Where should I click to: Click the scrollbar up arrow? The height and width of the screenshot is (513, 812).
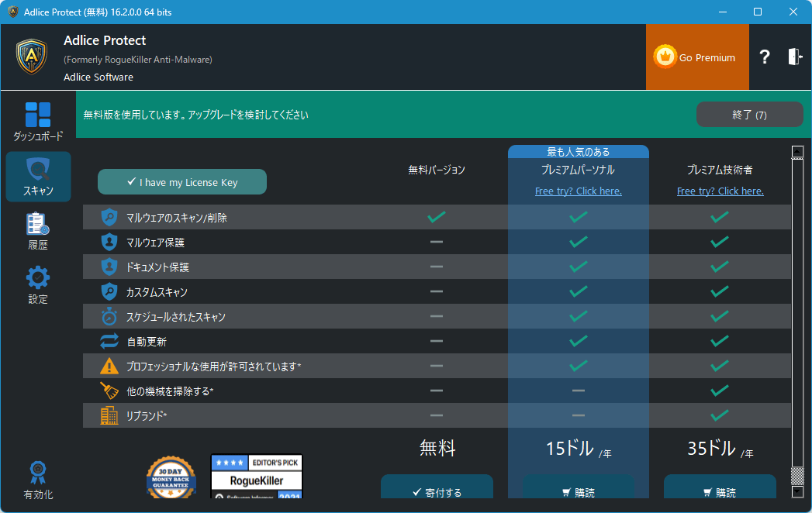pyautogui.click(x=797, y=152)
